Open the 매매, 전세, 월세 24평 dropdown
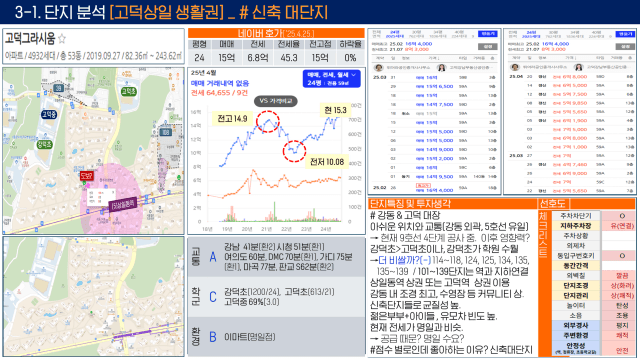Image resolution: width=640 pixels, height=360 pixels. pyautogui.click(x=331, y=79)
